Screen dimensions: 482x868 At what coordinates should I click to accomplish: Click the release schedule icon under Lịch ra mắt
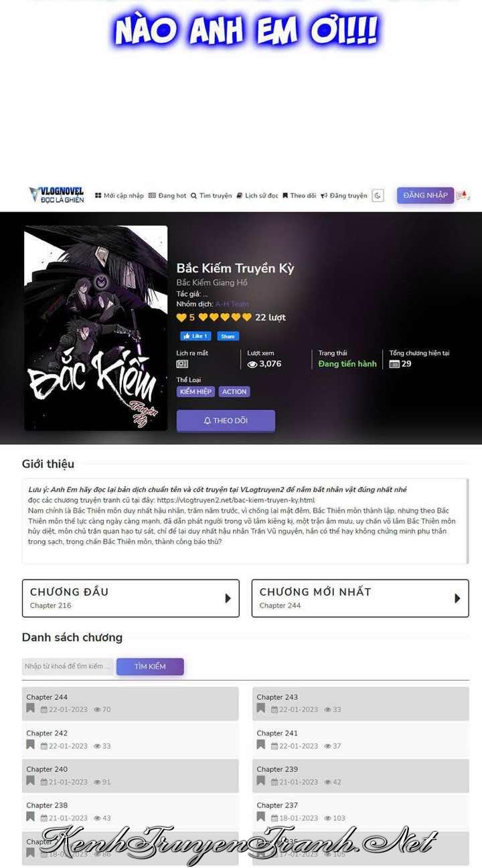point(182,364)
